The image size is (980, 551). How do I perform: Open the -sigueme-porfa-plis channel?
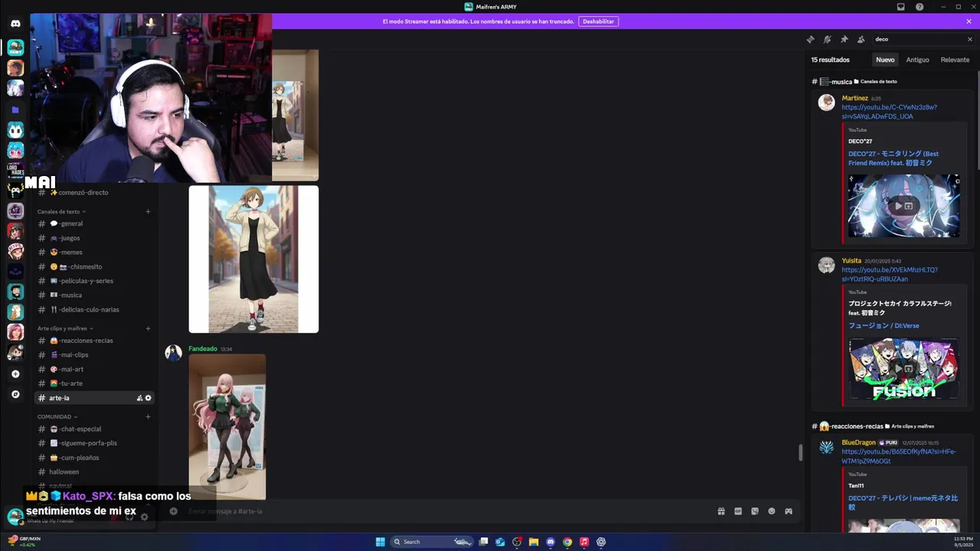click(x=95, y=443)
